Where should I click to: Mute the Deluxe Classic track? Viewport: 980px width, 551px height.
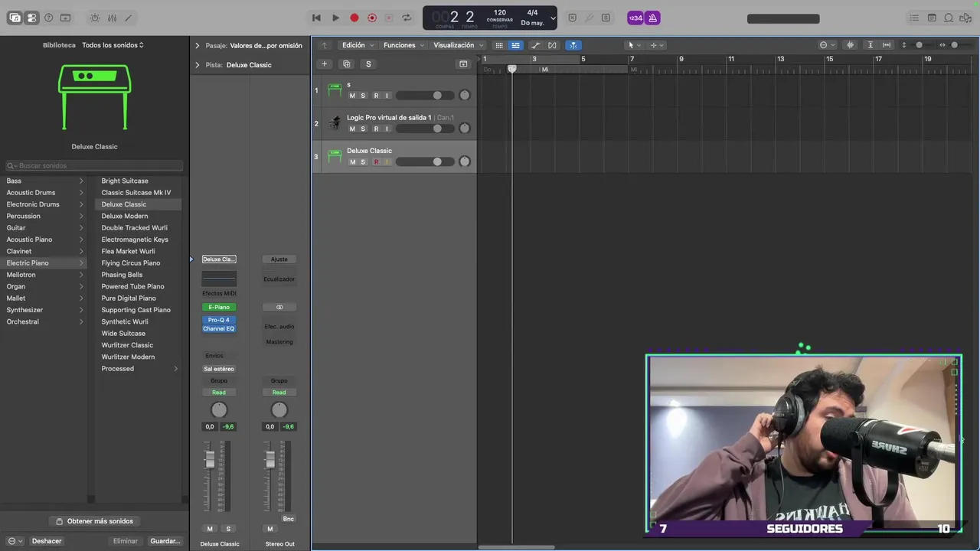352,161
